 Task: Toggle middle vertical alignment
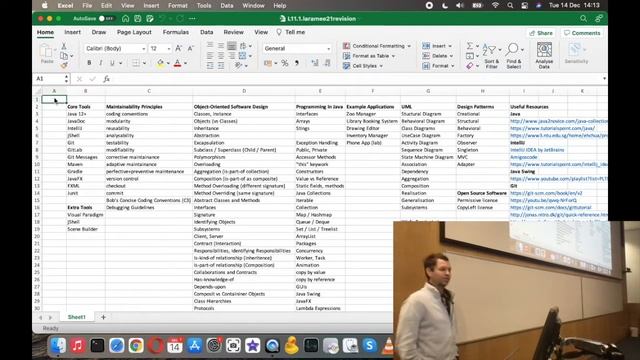coord(221,46)
